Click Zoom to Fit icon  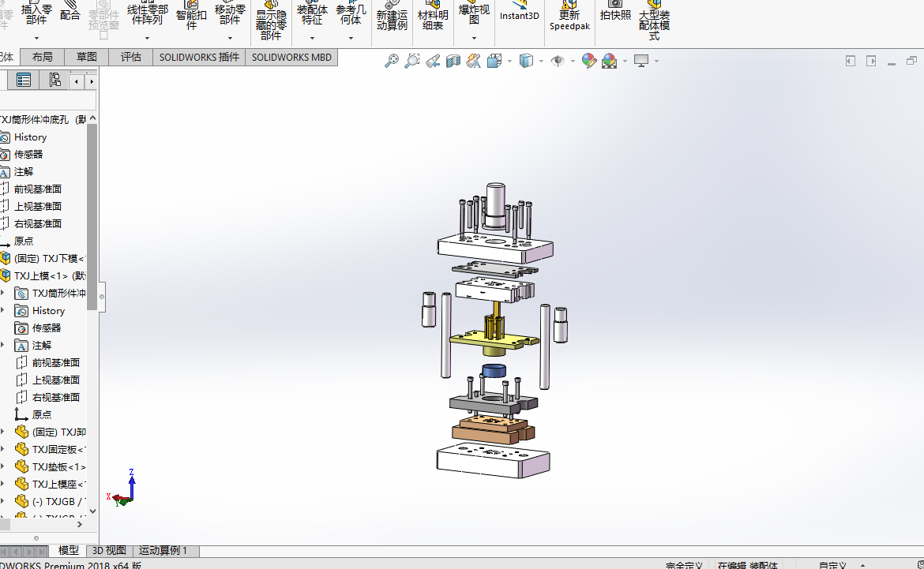391,61
